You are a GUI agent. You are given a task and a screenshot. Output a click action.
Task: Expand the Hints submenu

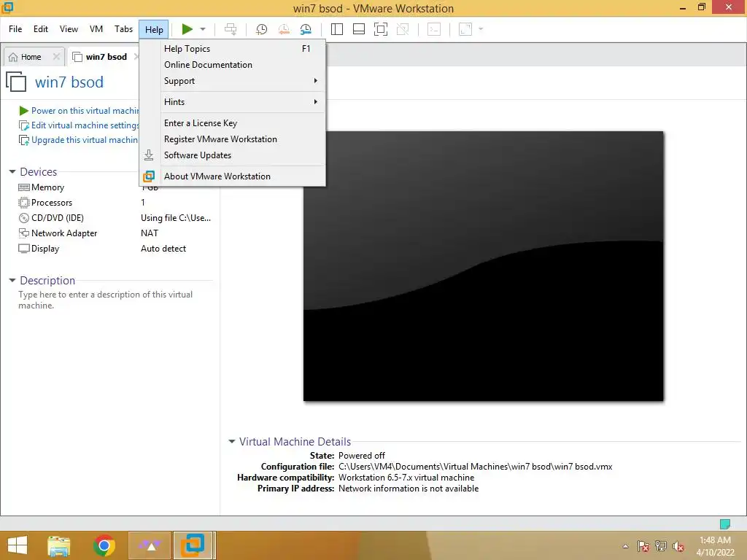coord(233,102)
